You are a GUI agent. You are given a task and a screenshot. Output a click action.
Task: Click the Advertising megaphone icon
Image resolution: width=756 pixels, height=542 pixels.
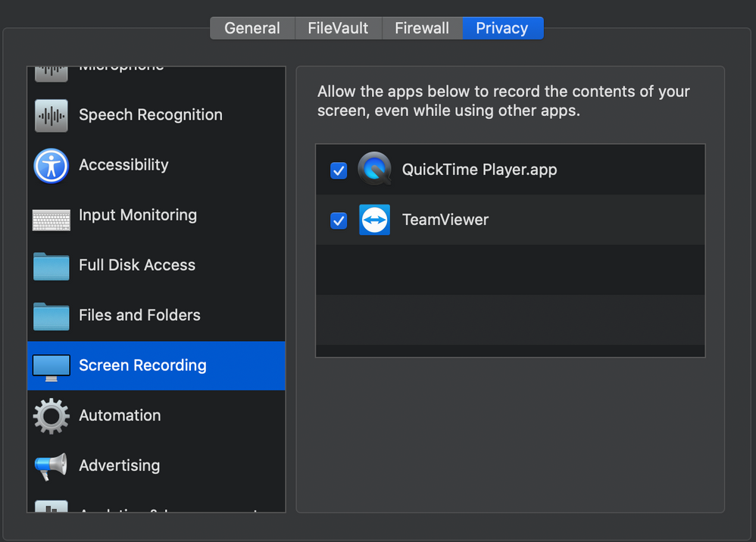pos(51,466)
